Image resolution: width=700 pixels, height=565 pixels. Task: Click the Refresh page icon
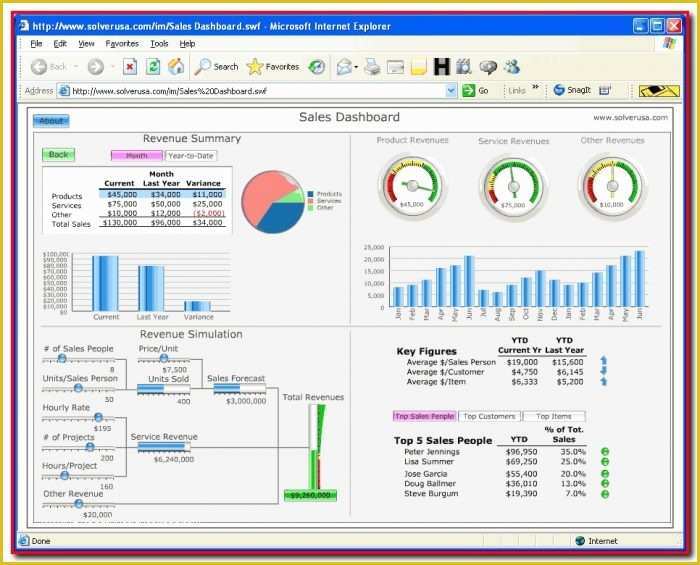tap(153, 67)
